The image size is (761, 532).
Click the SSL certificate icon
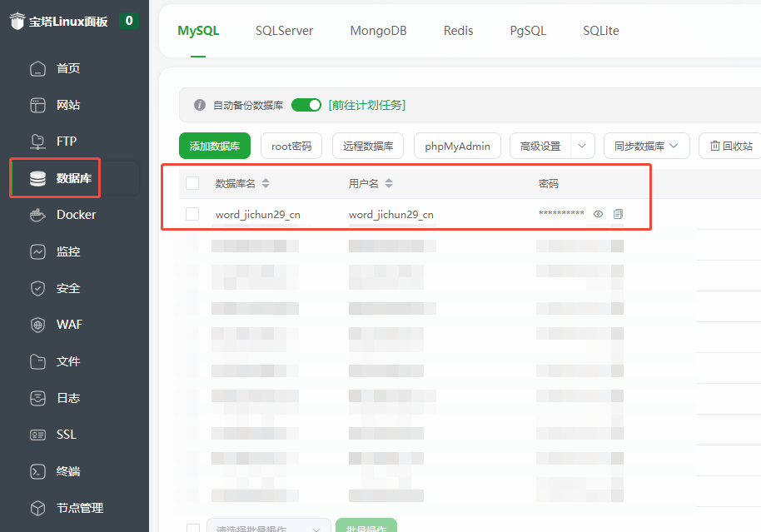[x=37, y=435]
